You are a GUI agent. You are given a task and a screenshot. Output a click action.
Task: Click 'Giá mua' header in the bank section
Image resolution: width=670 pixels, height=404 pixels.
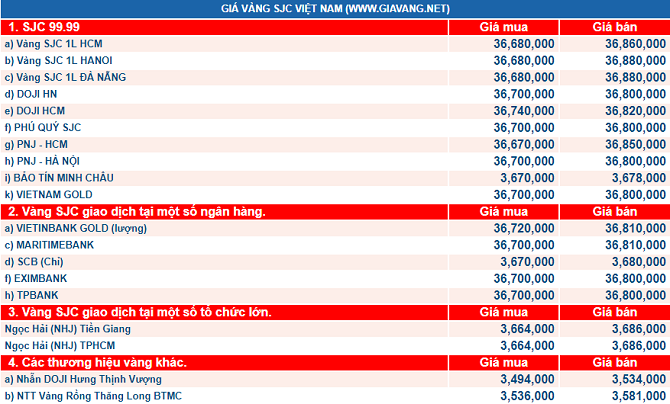pyautogui.click(x=503, y=212)
